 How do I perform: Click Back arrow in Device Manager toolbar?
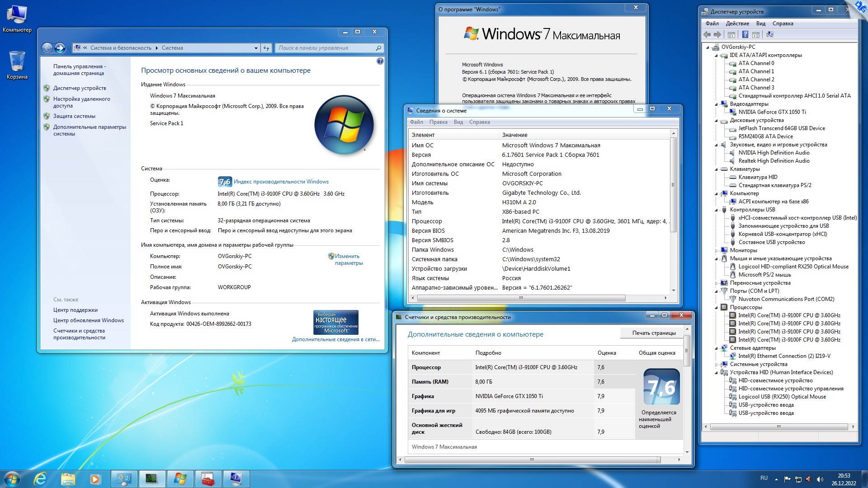click(x=708, y=35)
